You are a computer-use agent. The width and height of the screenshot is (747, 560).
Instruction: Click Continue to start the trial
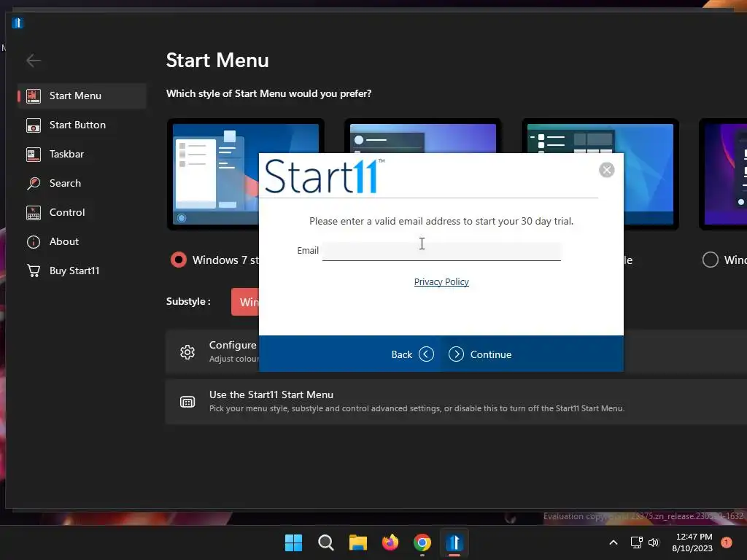pos(480,354)
